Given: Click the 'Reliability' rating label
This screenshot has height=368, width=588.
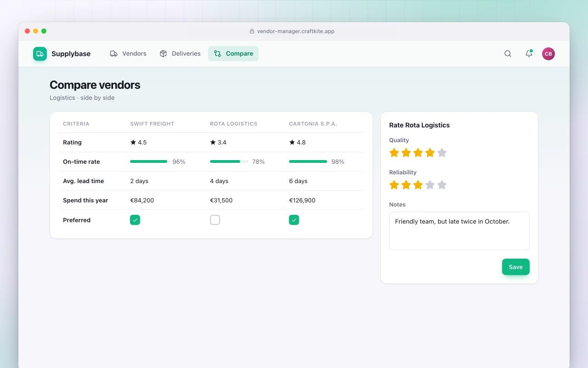Looking at the screenshot, I should pyautogui.click(x=403, y=172).
